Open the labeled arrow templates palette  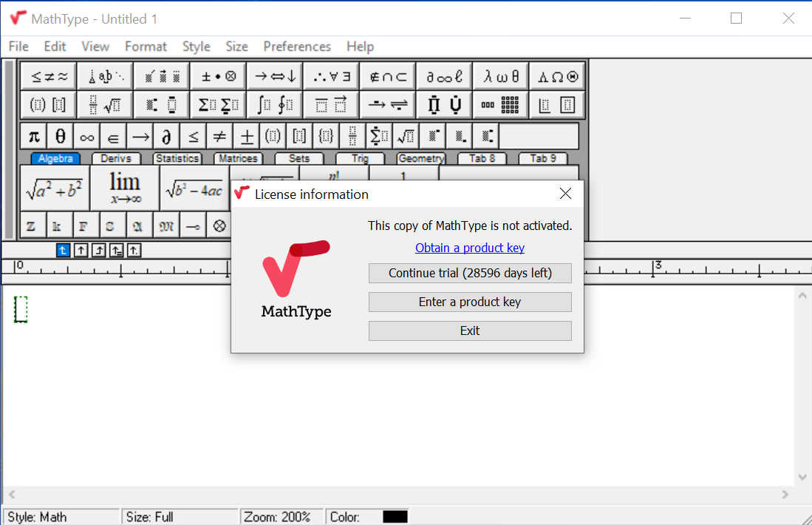pyautogui.click(x=388, y=105)
